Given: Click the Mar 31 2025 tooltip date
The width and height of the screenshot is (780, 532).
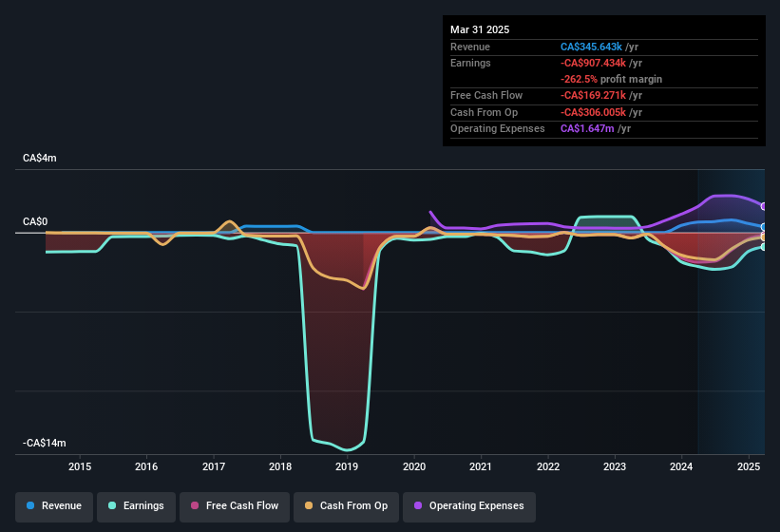Looking at the screenshot, I should [480, 29].
